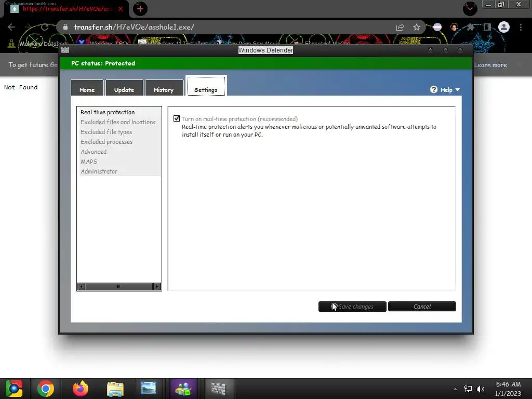
Task: Click the transfer.sh address bar URL
Action: pyautogui.click(x=134, y=27)
